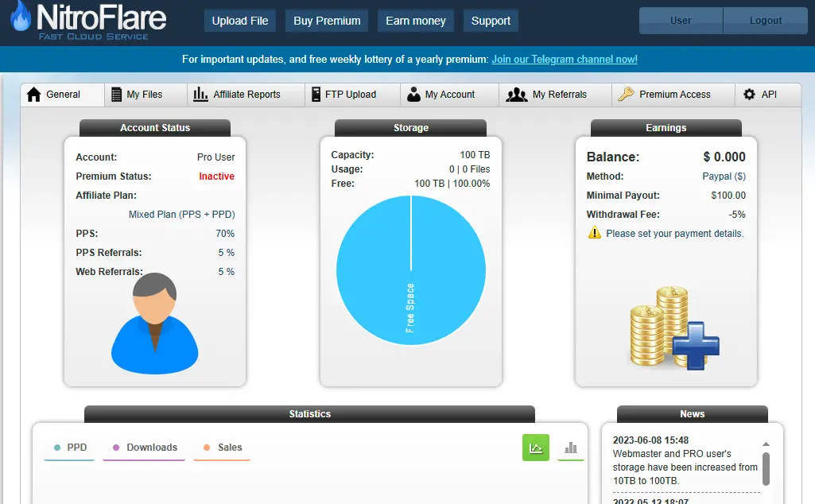
Task: Click the News scroll up arrow
Action: pyautogui.click(x=766, y=444)
